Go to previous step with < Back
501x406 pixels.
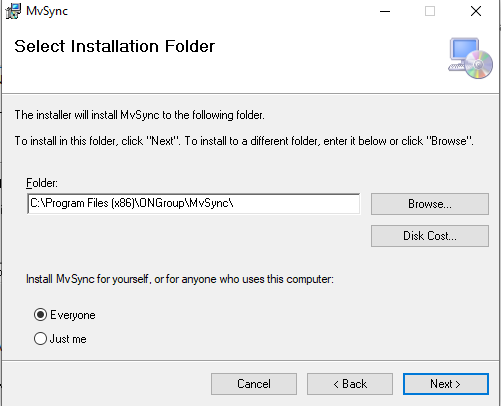point(350,384)
